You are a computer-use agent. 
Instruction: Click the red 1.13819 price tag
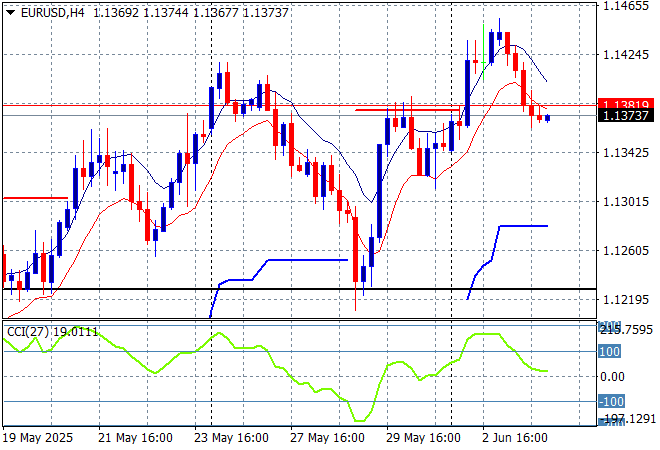(625, 104)
